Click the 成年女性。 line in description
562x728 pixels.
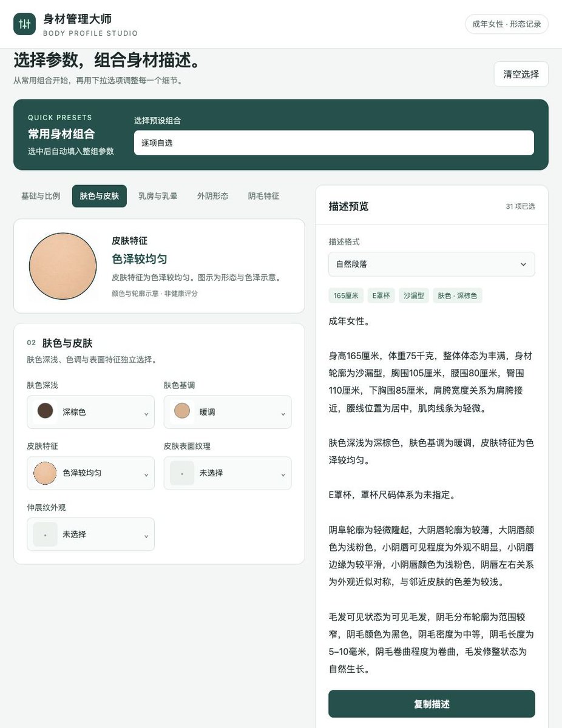pos(349,321)
